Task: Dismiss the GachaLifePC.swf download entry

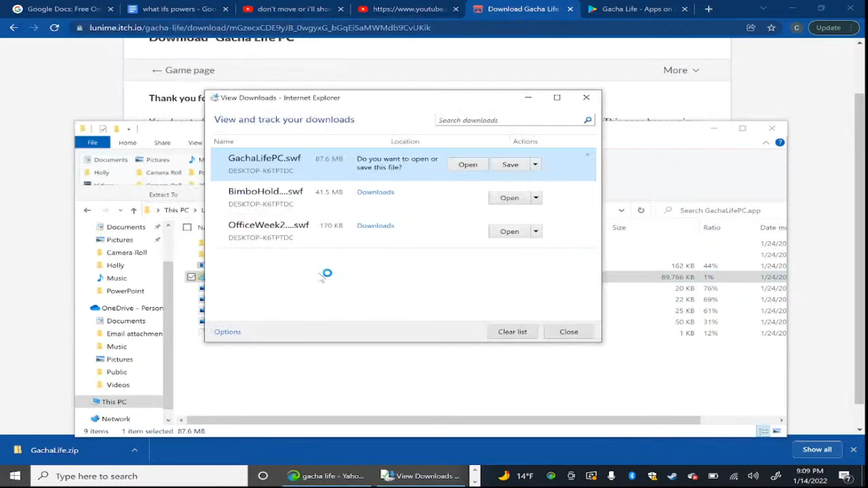Action: click(x=587, y=154)
